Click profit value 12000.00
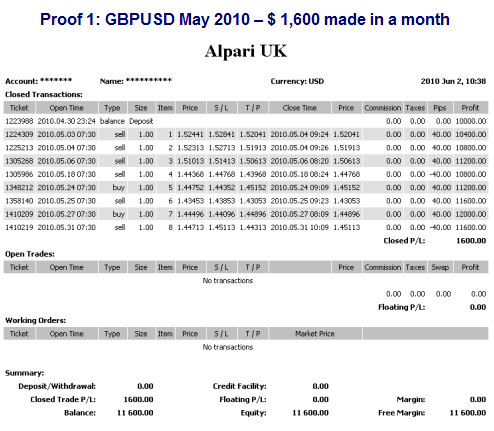The height and width of the screenshot is (431, 494). click(471, 214)
